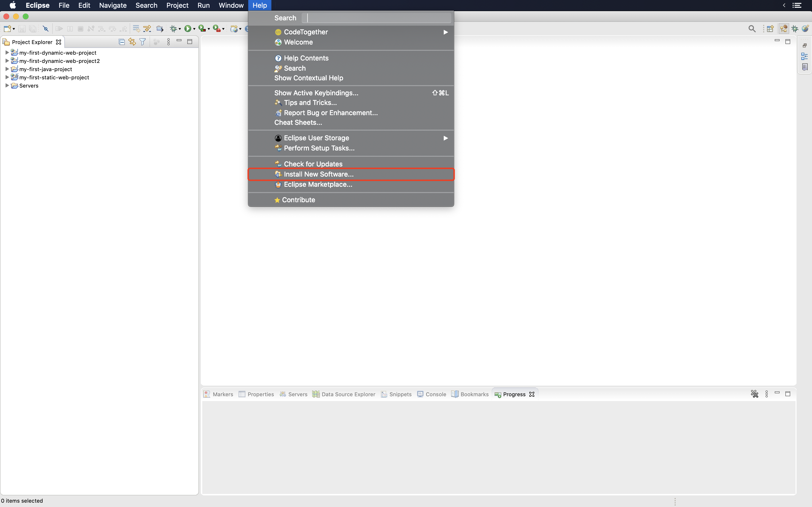Screen dimensions: 812x507
Task: Select the my-first-java-project tree item
Action: 46,69
